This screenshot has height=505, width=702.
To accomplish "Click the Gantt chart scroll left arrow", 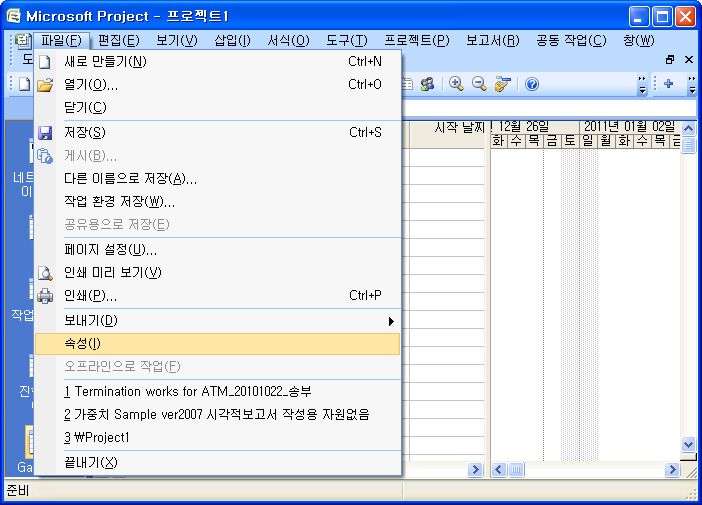I will pos(499,470).
